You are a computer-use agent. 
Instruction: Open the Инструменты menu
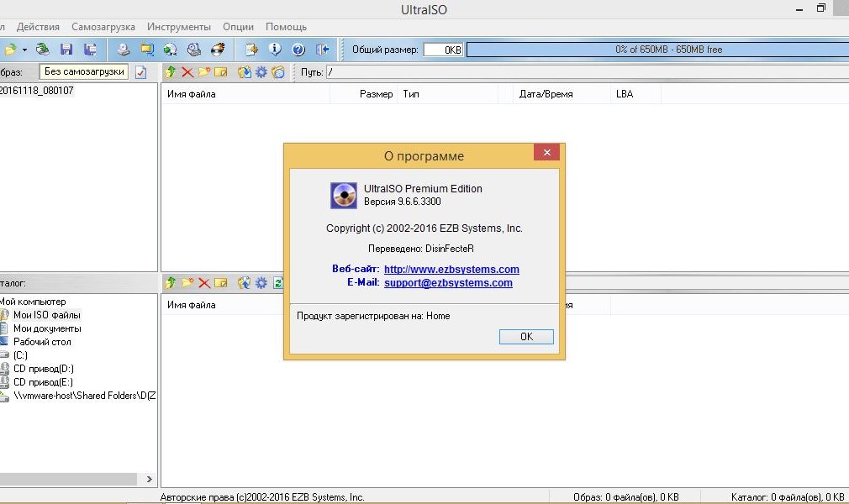tap(179, 27)
